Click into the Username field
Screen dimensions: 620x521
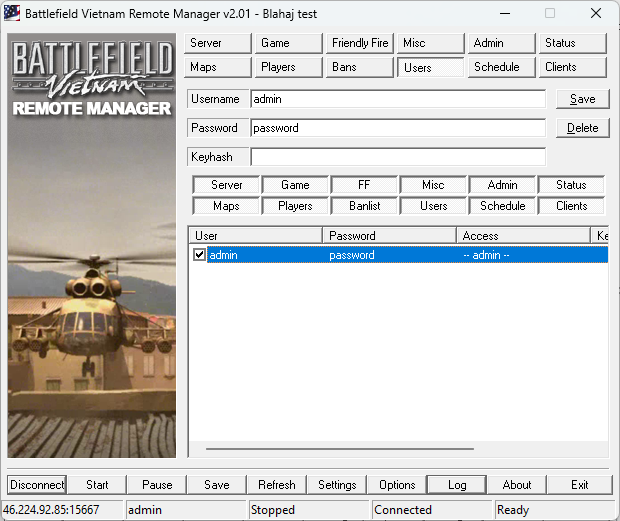click(x=397, y=99)
